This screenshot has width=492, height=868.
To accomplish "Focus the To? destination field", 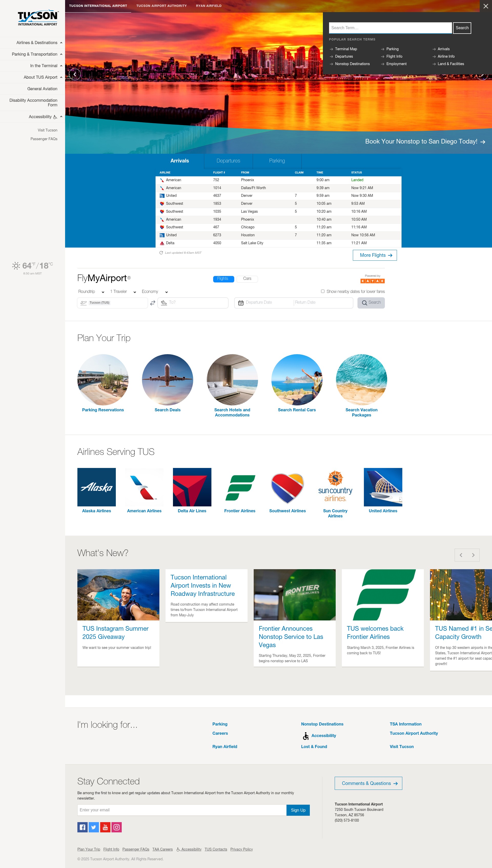I will [193, 303].
